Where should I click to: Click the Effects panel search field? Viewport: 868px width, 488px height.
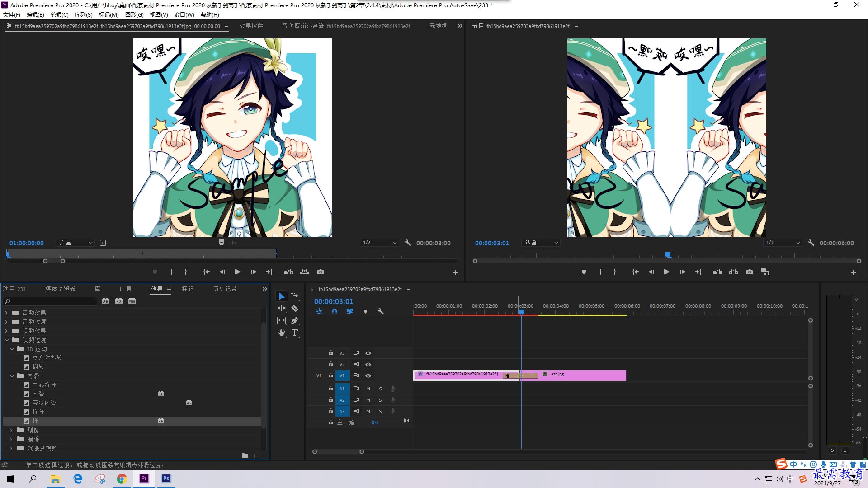click(51, 301)
